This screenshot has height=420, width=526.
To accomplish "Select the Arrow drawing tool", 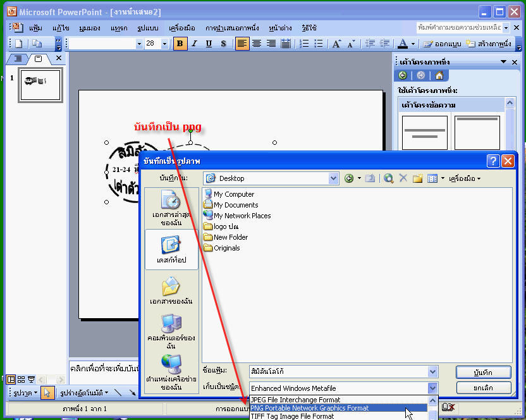I will [x=133, y=392].
